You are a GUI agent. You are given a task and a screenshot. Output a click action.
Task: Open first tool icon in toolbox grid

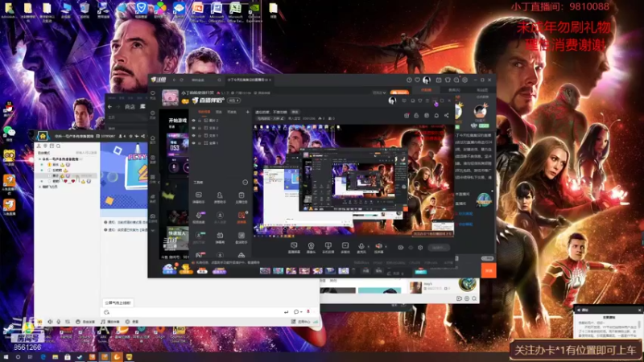coord(198,196)
